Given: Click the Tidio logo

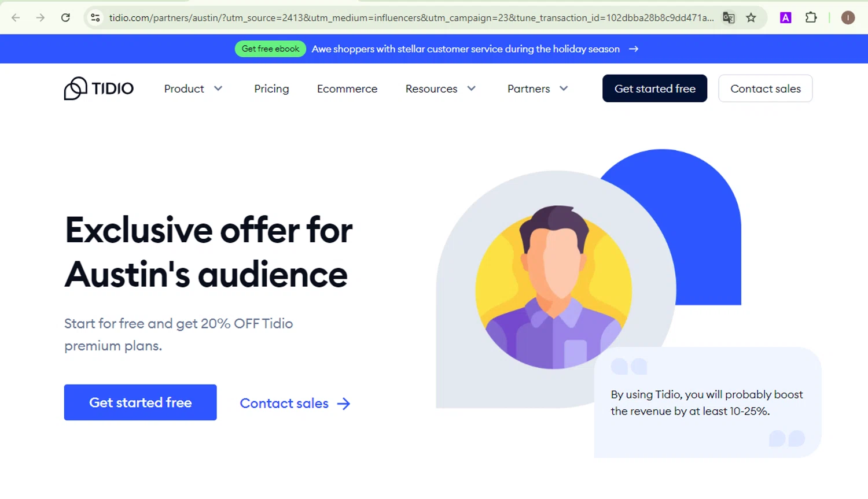Looking at the screenshot, I should point(99,88).
